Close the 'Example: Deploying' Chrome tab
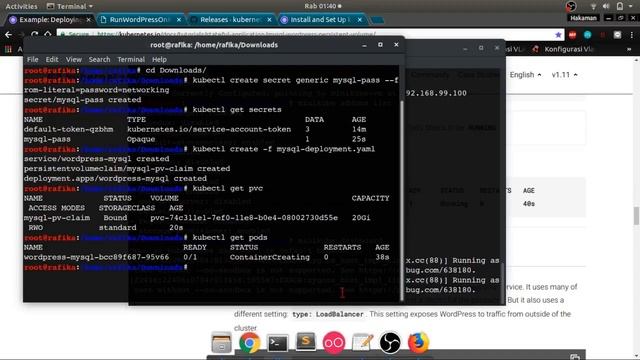This screenshot has height=360, width=640. pos(89,20)
